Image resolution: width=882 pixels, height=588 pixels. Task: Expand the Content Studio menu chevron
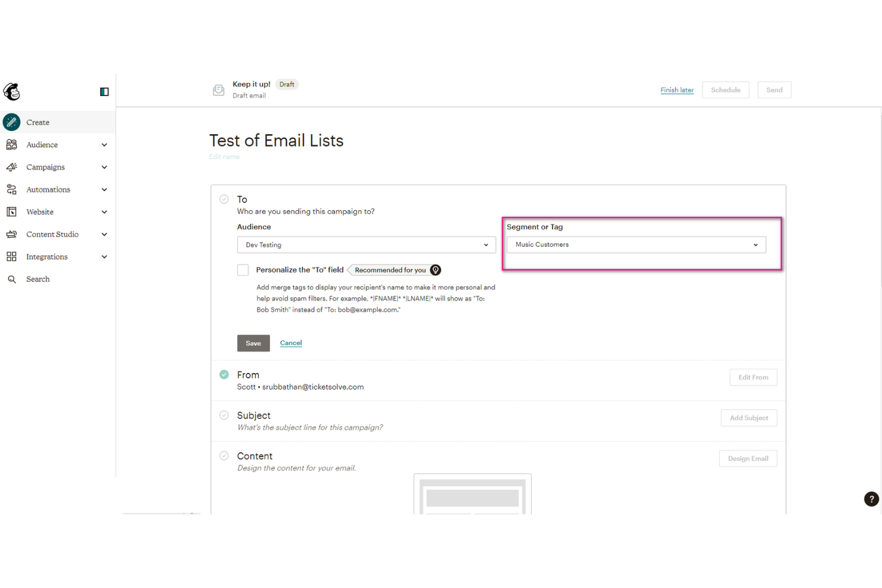click(x=104, y=234)
